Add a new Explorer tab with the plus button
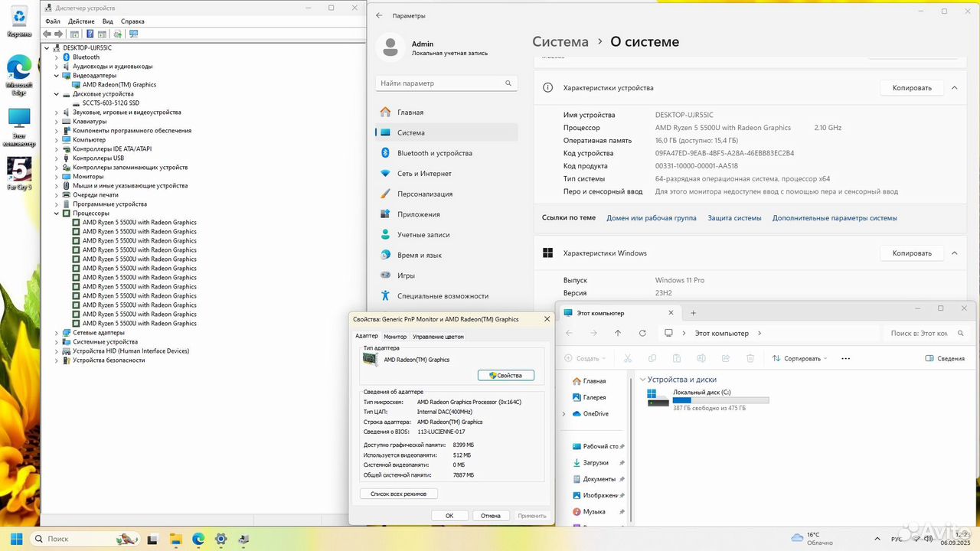This screenshot has height=551, width=980. pos(693,313)
